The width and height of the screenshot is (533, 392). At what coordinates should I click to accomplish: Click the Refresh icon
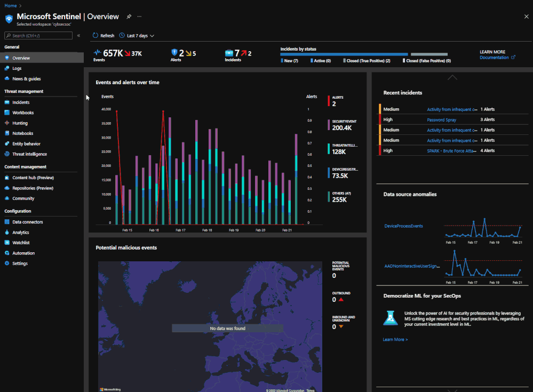tap(96, 35)
